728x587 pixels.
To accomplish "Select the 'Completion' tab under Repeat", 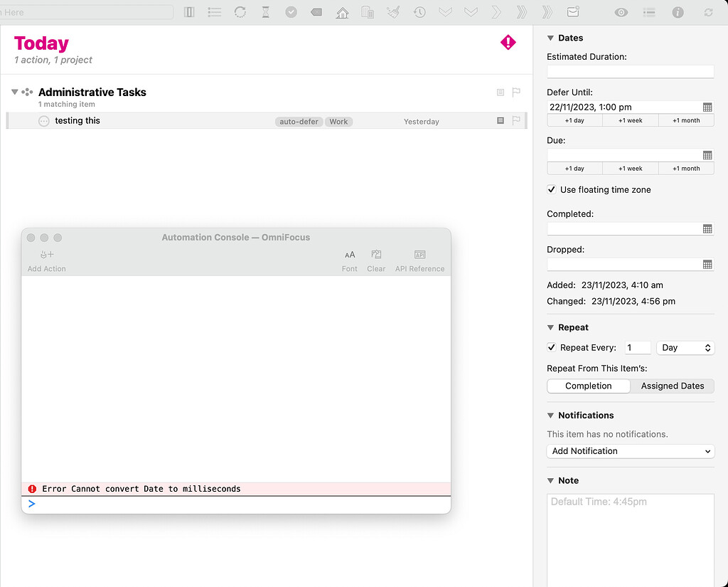I will point(588,386).
